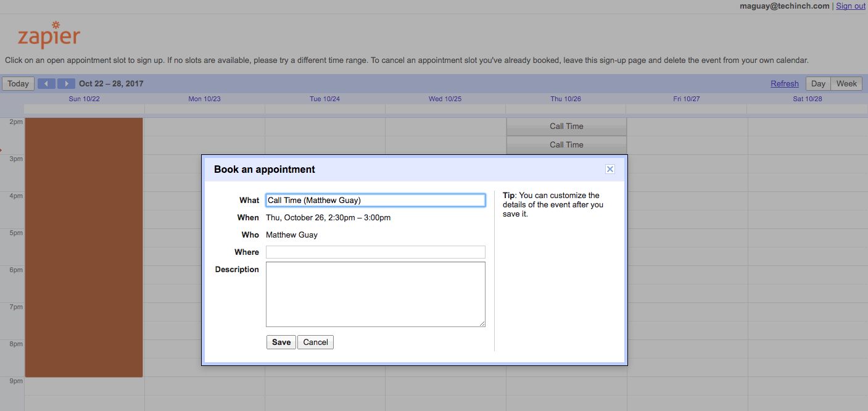Open the Sat 10/28 day header
The width and height of the screenshot is (868, 411).
tap(807, 99)
